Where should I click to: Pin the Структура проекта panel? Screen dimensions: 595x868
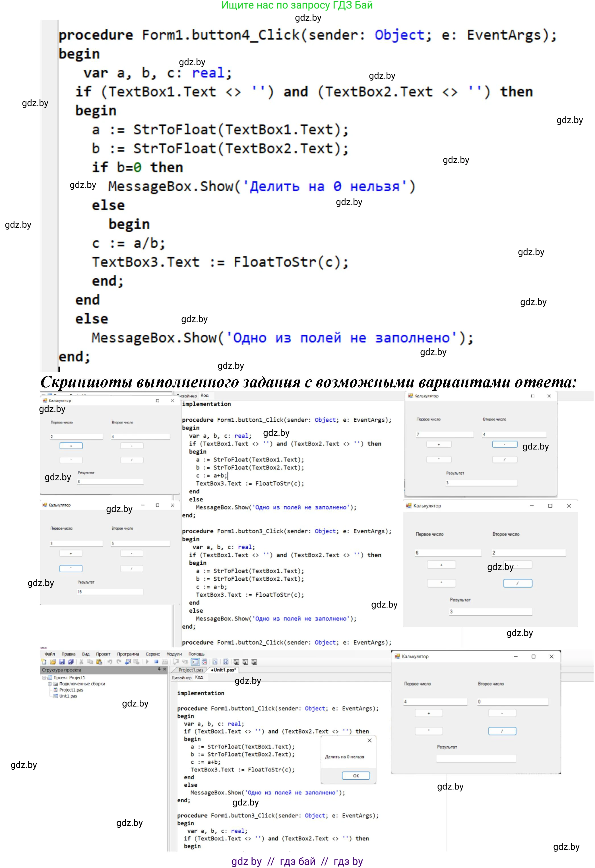pos(159,669)
